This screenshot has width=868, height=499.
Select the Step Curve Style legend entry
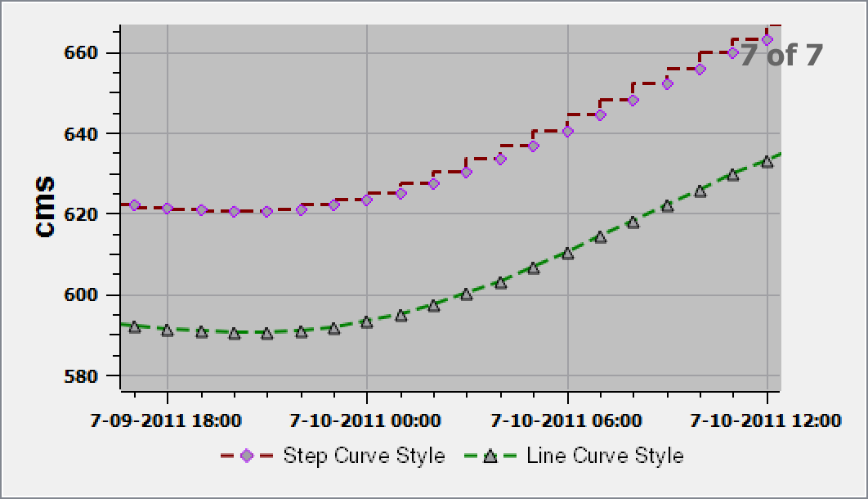333,456
